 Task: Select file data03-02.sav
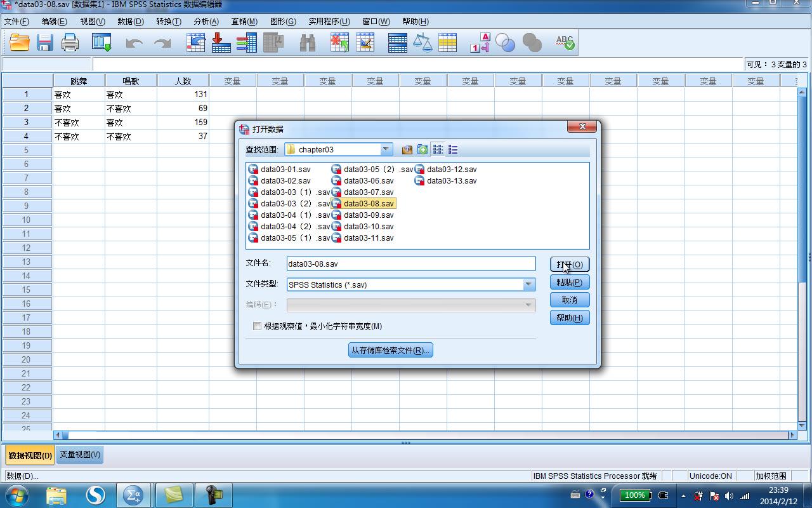coord(280,181)
